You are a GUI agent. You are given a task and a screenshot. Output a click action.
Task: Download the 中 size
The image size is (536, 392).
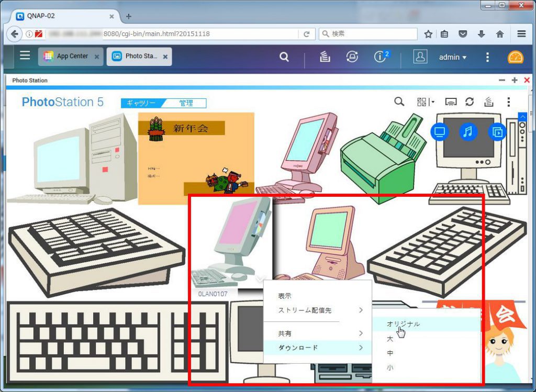point(426,353)
